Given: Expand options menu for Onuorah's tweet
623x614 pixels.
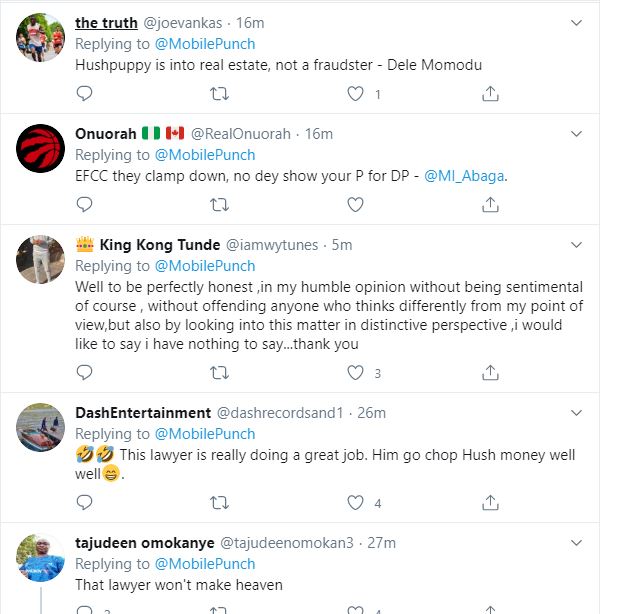Looking at the screenshot, I should pos(577,132).
